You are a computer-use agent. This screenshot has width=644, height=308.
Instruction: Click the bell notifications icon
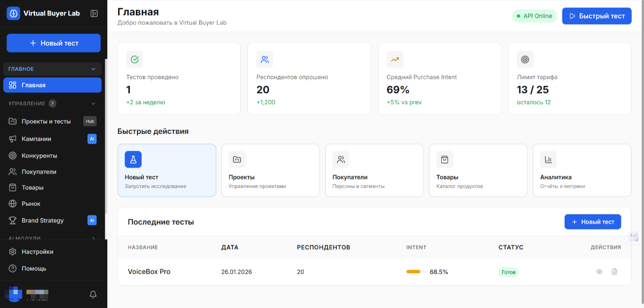click(x=93, y=295)
